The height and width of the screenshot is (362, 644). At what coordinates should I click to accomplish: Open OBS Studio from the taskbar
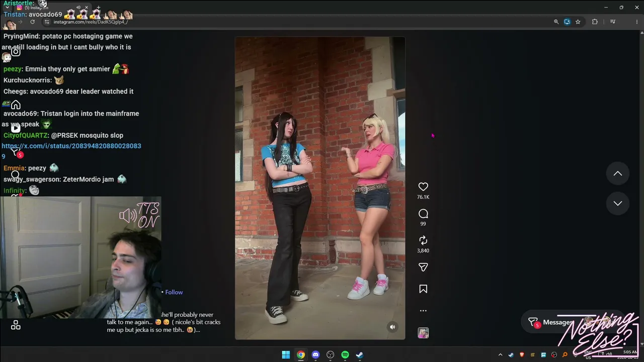coord(330,355)
